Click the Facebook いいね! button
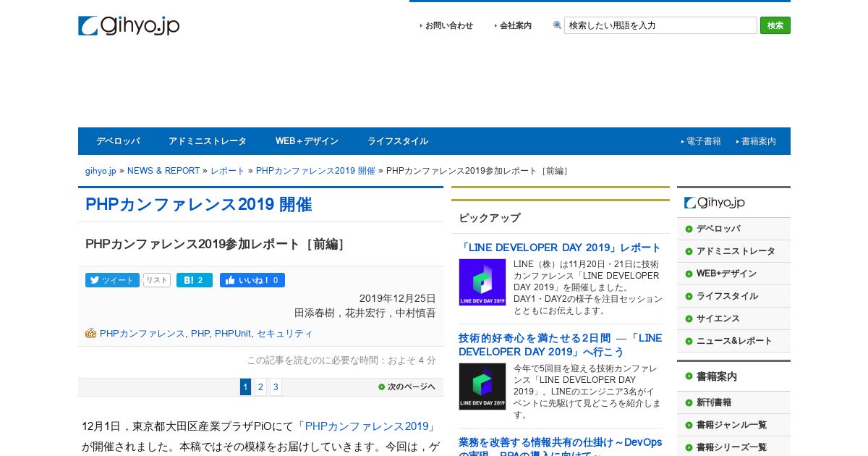 (x=252, y=280)
